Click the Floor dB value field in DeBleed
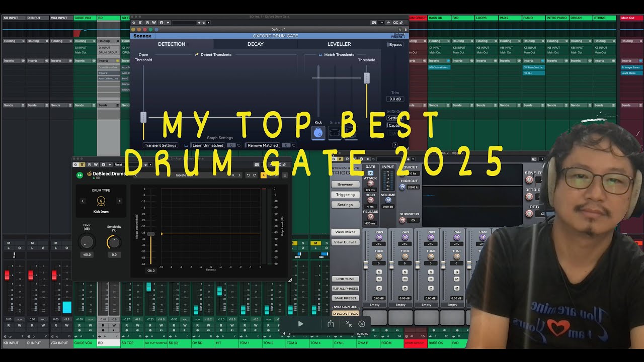The height and width of the screenshot is (362, 644). pyautogui.click(x=87, y=255)
